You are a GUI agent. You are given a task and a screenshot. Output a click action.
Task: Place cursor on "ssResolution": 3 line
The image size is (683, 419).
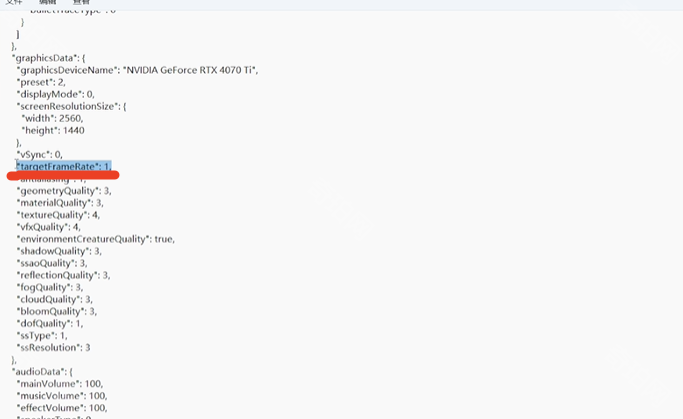(54, 347)
